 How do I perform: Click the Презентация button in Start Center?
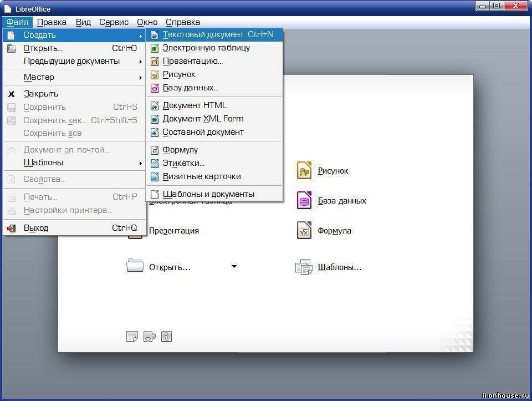(173, 231)
